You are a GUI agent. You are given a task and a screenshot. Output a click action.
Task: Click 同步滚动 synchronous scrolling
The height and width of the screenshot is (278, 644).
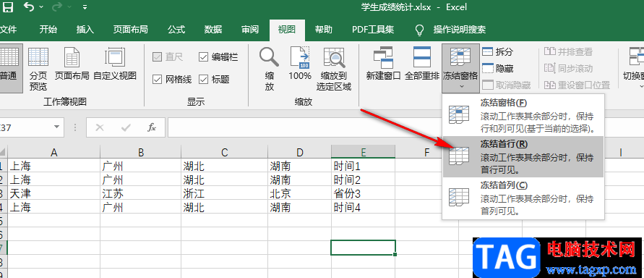coord(568,68)
